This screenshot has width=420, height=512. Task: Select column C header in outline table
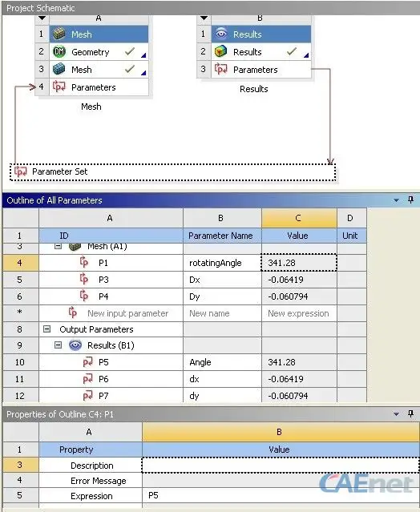(x=299, y=218)
